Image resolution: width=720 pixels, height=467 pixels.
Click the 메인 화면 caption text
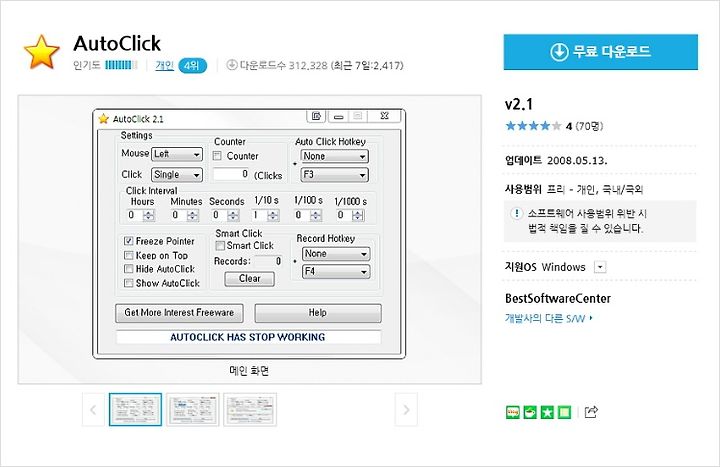249,371
